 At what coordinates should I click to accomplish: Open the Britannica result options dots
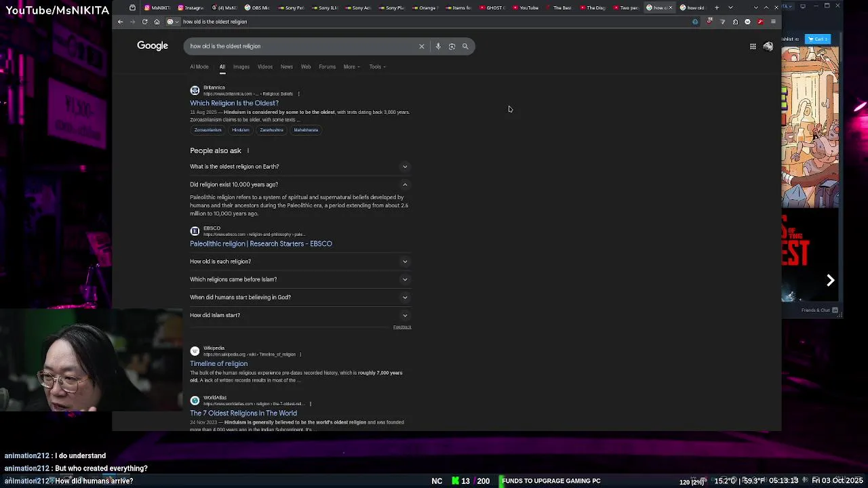(298, 94)
